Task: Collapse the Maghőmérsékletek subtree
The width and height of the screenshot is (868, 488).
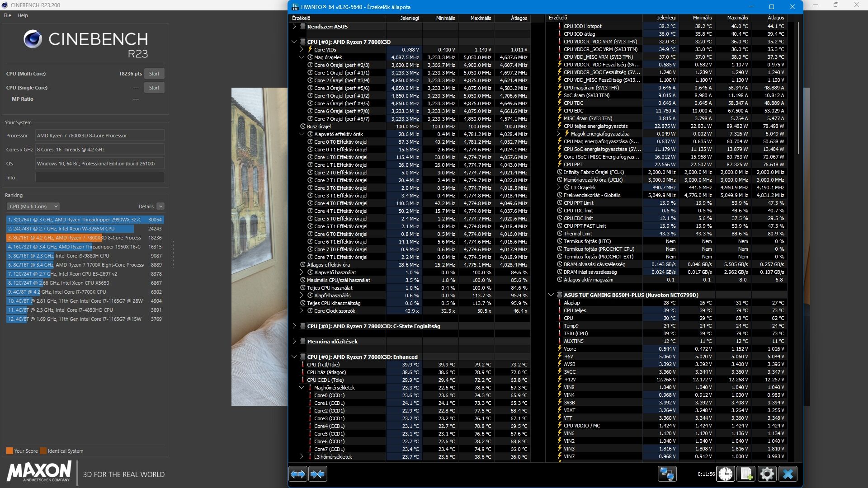Action: (x=302, y=388)
